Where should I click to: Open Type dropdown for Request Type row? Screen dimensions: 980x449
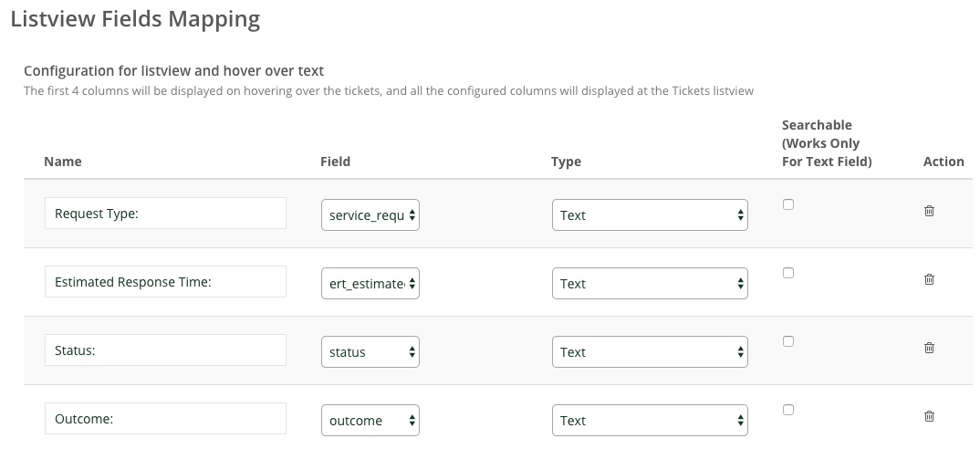coord(650,215)
